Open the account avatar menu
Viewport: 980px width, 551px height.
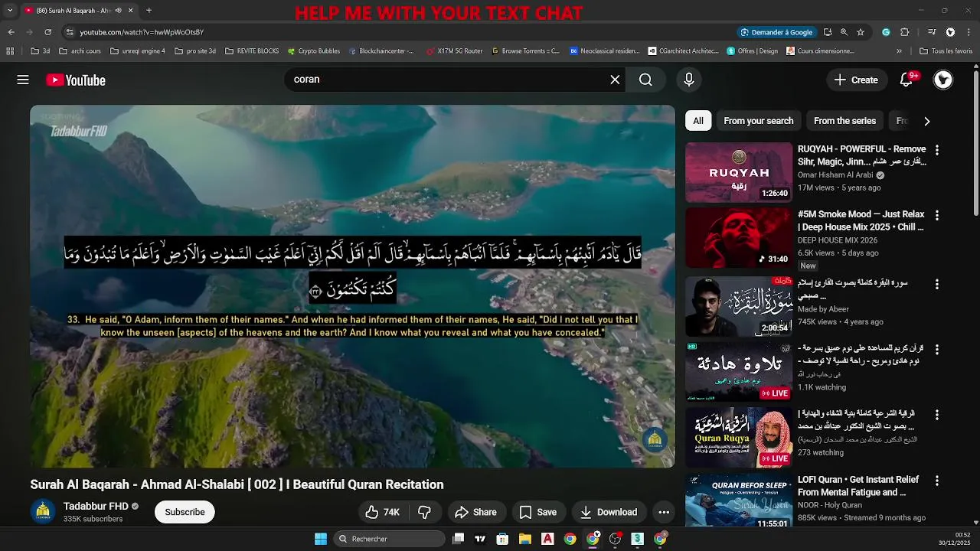(x=943, y=80)
